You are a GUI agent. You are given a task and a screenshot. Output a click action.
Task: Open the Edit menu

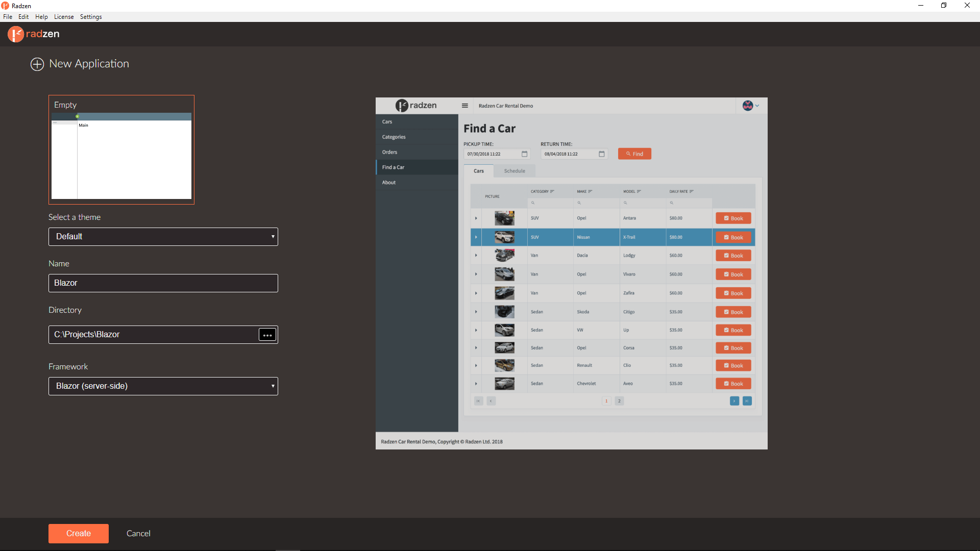(23, 17)
